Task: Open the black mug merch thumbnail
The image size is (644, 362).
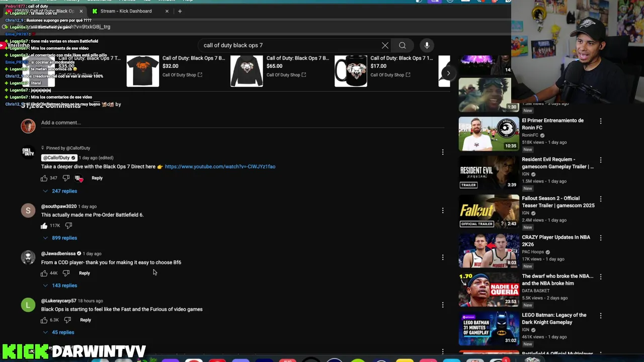Action: click(351, 71)
